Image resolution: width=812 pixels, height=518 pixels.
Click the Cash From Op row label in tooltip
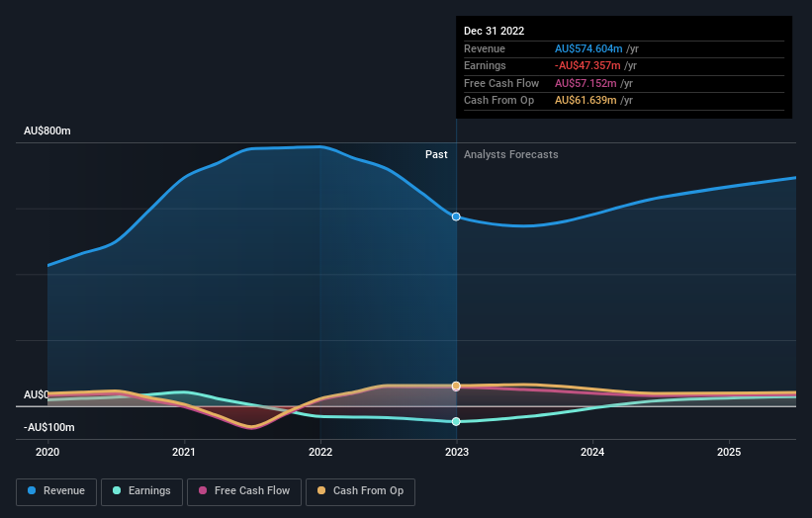pyautogui.click(x=498, y=101)
